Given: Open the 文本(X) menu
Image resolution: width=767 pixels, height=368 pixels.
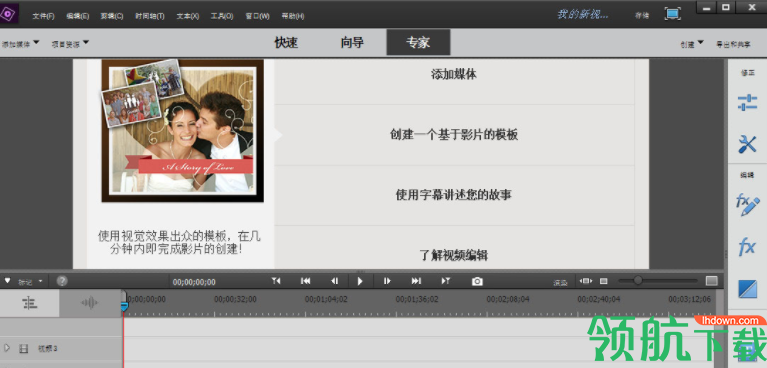Looking at the screenshot, I should click(x=188, y=16).
